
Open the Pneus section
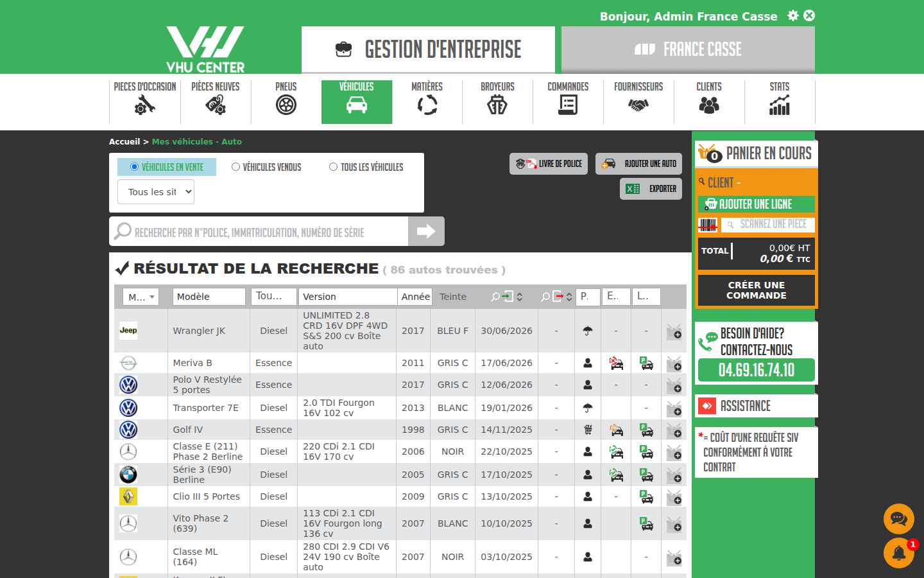point(286,101)
